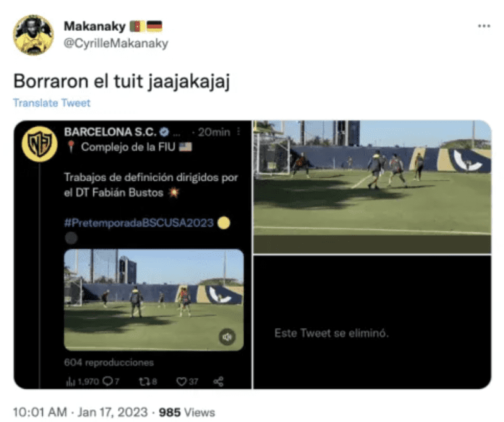The height and width of the screenshot is (422, 504).
Task: Open the large training pitch image
Action: pos(372,186)
